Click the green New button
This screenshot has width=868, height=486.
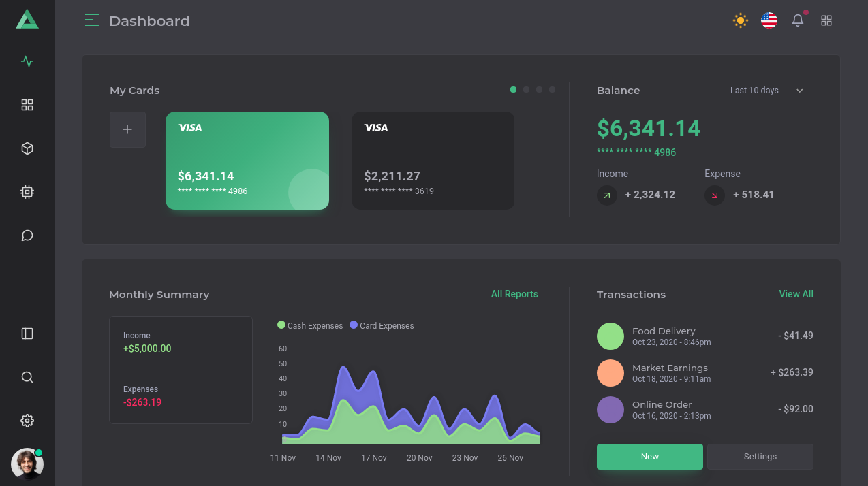[x=649, y=457]
